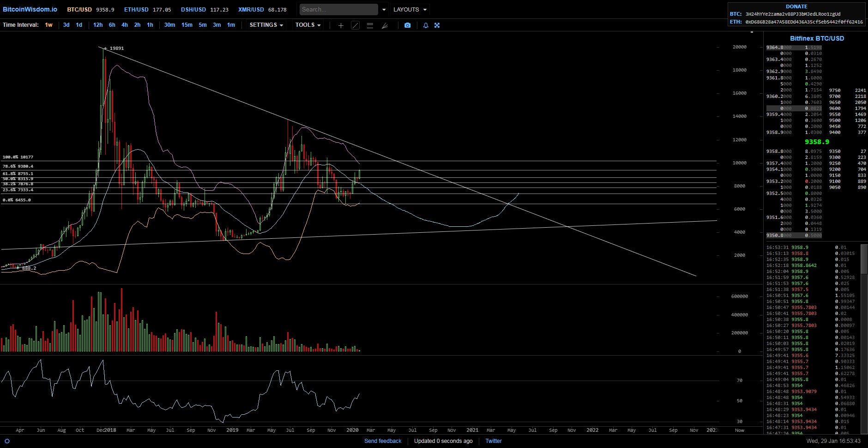Select the 4h time interval
Viewport: 868px width, 448px height.
[125, 25]
